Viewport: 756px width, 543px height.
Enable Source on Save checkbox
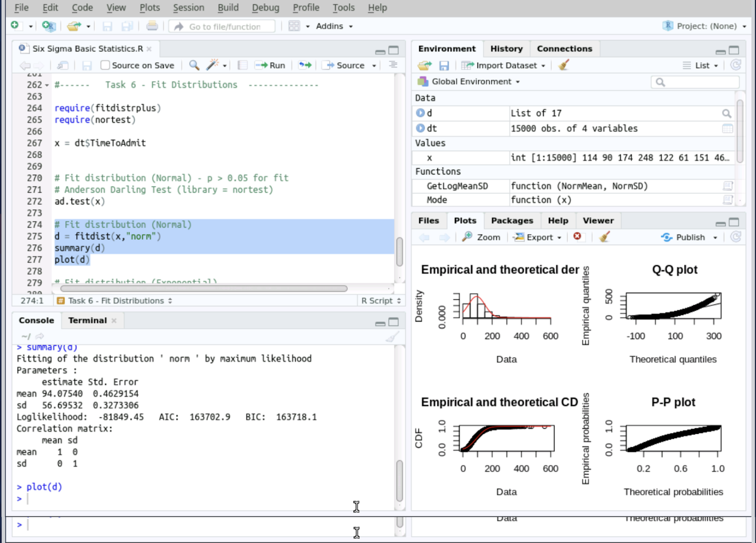coord(105,65)
